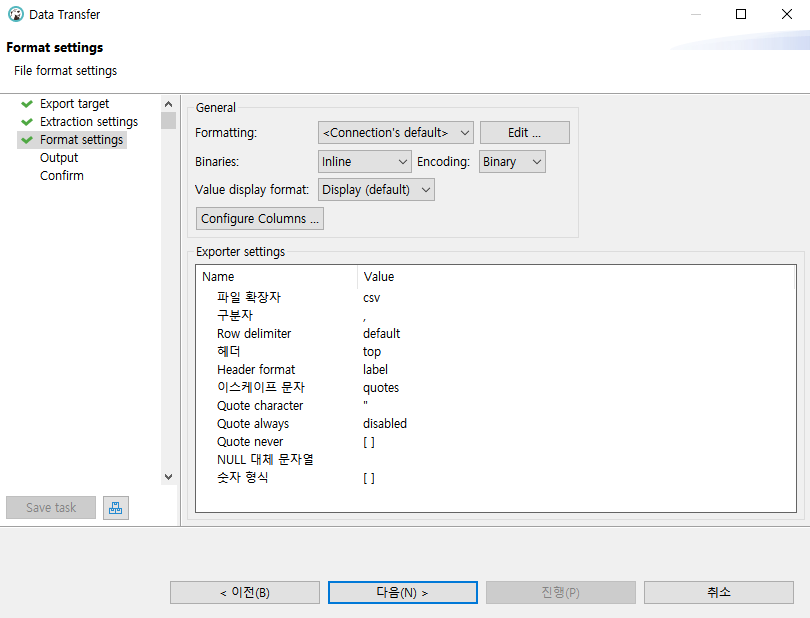Open the Encoding dropdown set to Binary
This screenshot has height=618, width=810.
512,162
